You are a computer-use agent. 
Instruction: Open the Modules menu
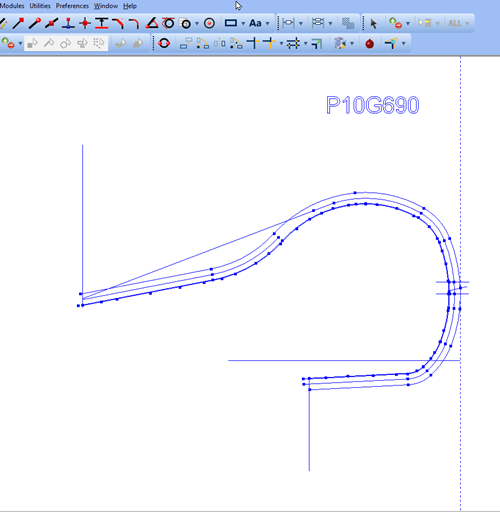(x=12, y=6)
